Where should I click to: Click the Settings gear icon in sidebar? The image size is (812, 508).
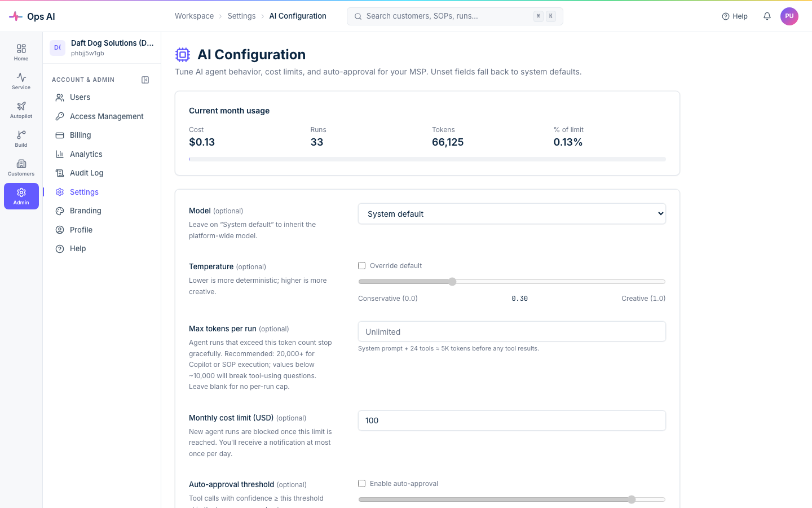coord(60,192)
